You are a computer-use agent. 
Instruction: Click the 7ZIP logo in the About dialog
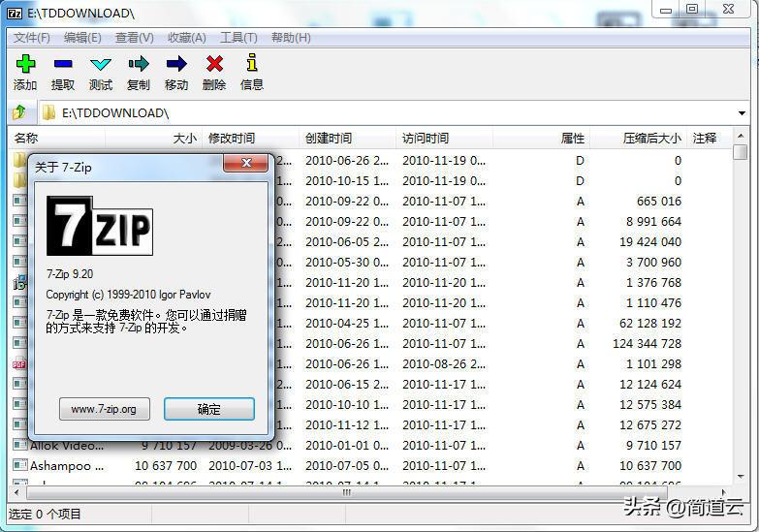coord(100,226)
